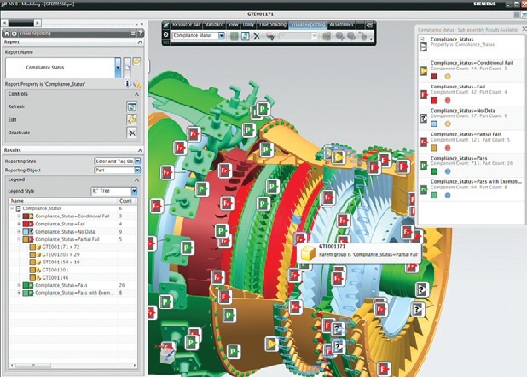Open the Legend Style dropdown
The height and width of the screenshot is (379, 528).
pyautogui.click(x=134, y=191)
